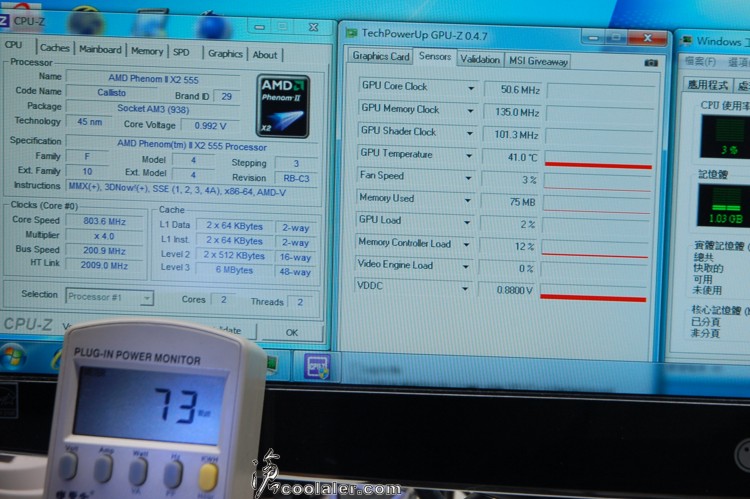The width and height of the screenshot is (750, 499).
Task: Expand the GPU Core Clock sensor dropdown
Action: click(x=471, y=88)
